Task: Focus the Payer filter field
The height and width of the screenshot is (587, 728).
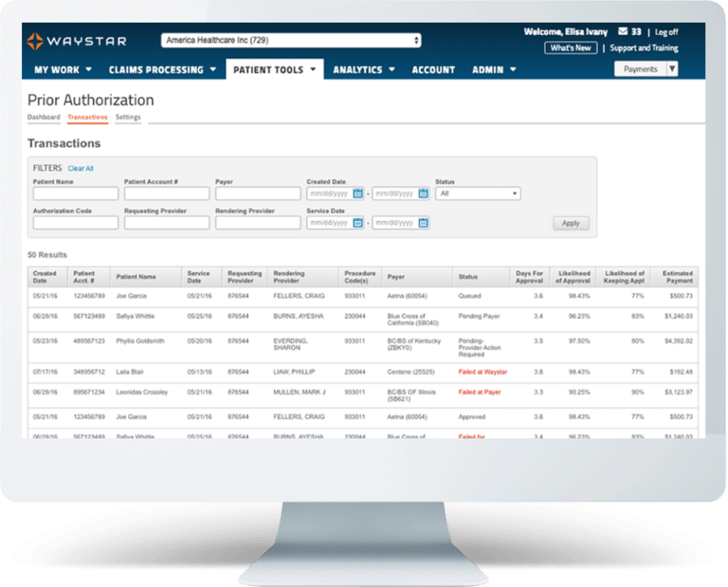Action: tap(257, 194)
